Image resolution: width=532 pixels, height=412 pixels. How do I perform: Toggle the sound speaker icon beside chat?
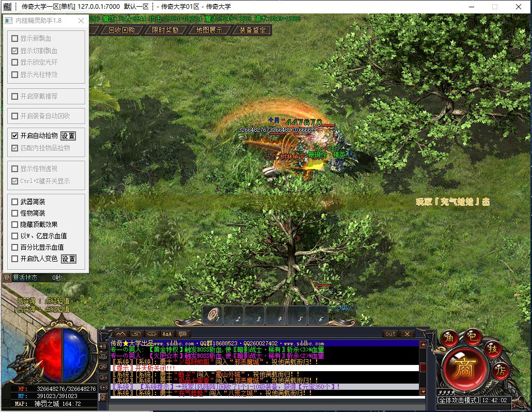click(x=103, y=346)
